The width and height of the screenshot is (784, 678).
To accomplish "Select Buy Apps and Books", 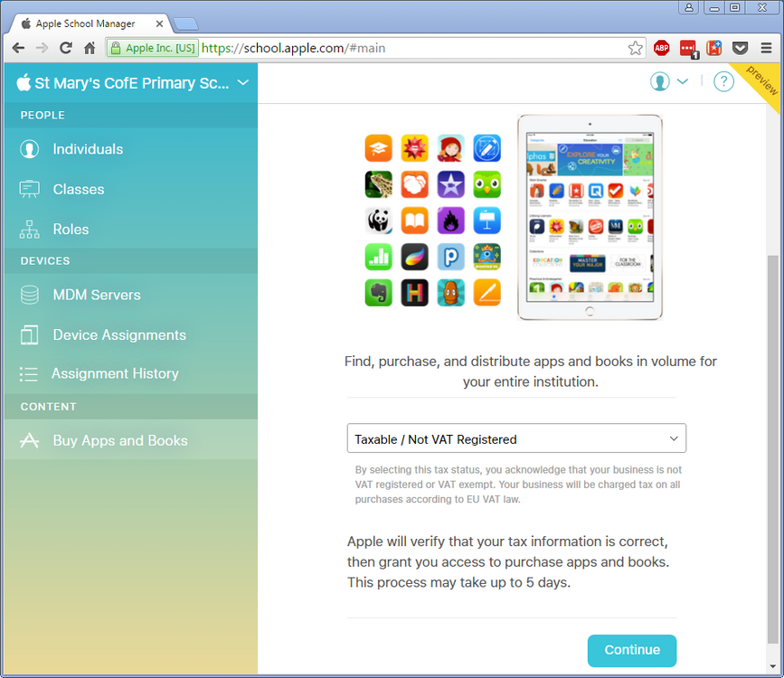I will click(131, 440).
